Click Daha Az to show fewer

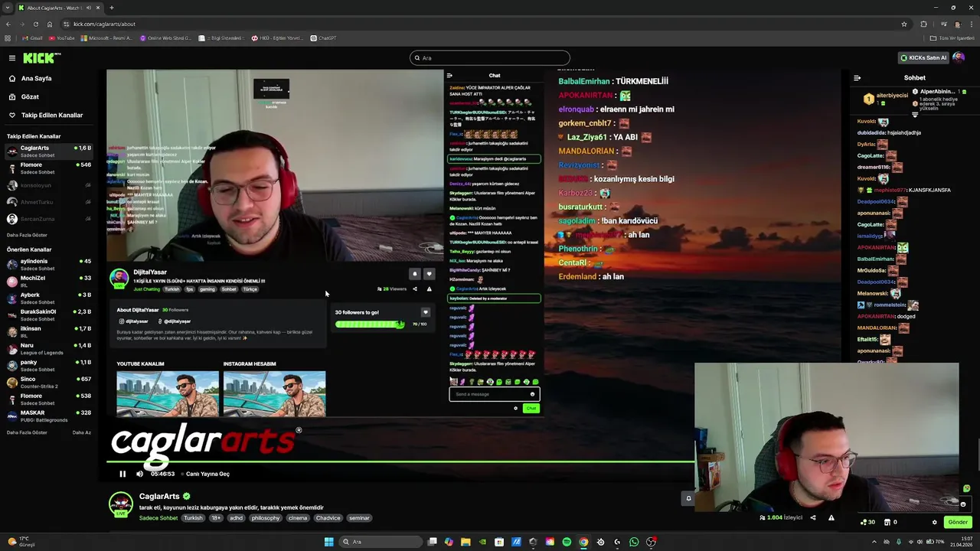[x=82, y=432]
